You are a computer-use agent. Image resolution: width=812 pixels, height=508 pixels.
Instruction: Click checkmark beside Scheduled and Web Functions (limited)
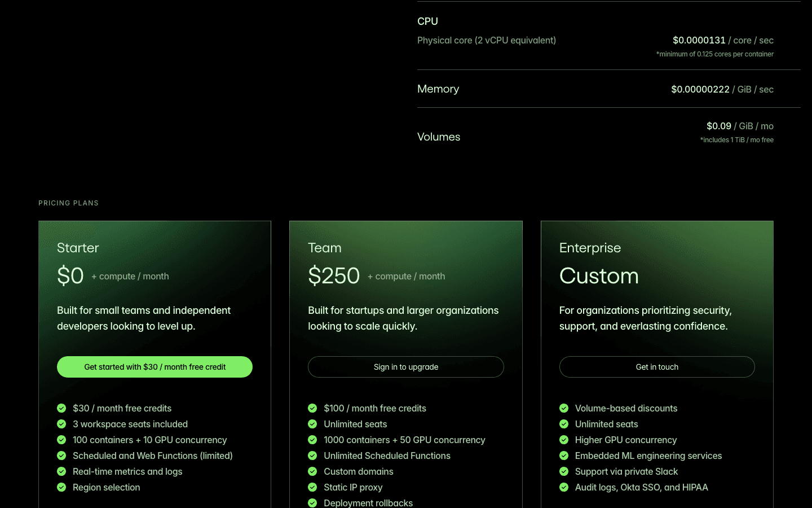(61, 456)
